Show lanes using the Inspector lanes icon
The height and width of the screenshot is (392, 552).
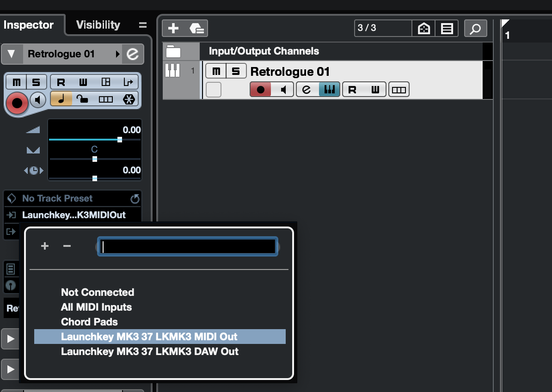tap(105, 99)
